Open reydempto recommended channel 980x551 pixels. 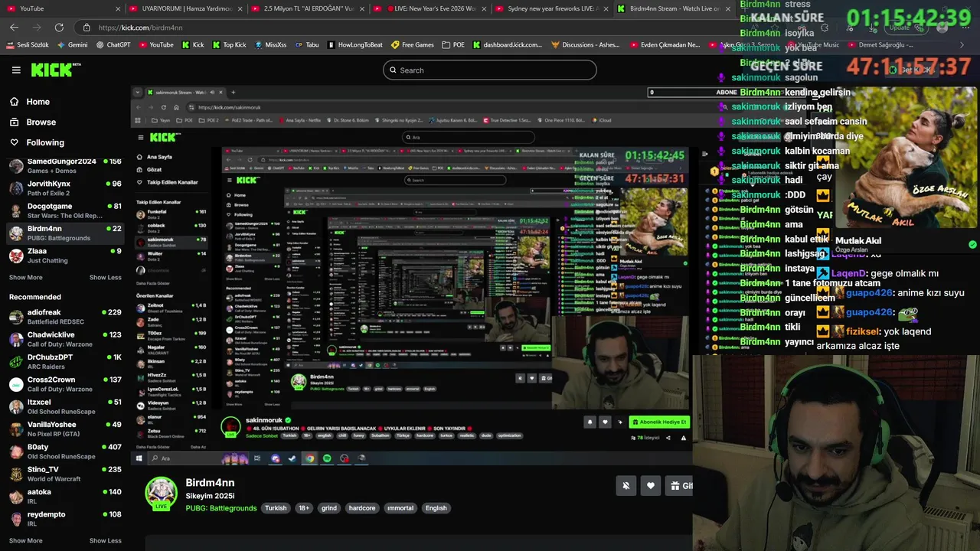[x=65, y=519]
